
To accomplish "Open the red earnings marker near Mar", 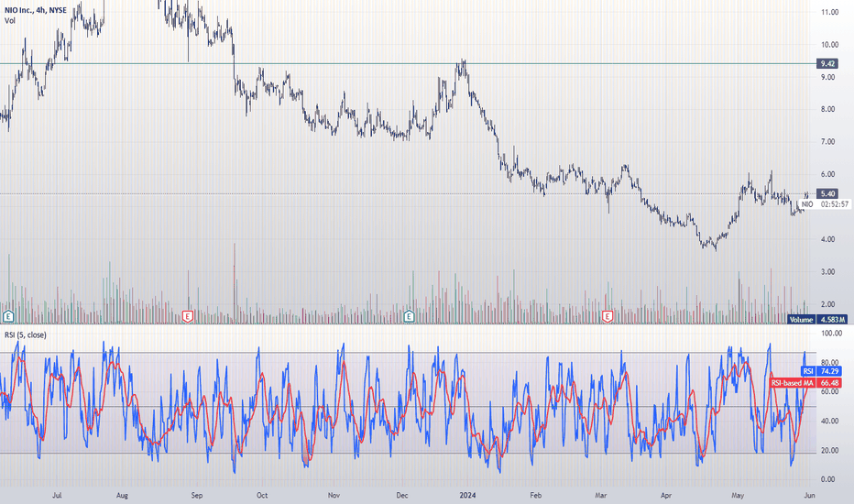I will coord(608,316).
